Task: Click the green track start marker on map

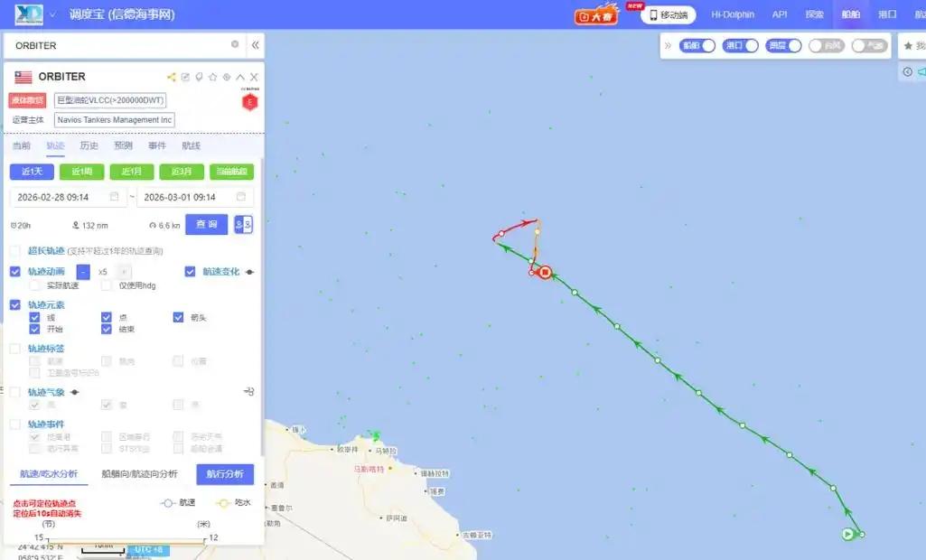Action: pos(848,534)
